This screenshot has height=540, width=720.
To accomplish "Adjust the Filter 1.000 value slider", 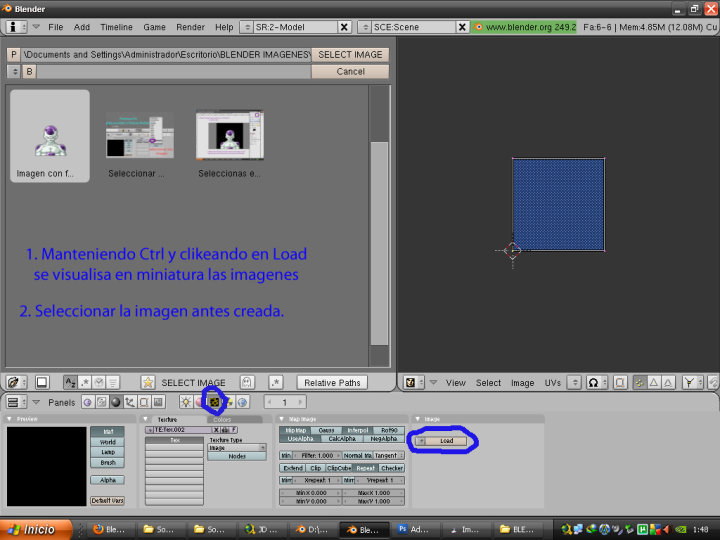I will click(317, 456).
